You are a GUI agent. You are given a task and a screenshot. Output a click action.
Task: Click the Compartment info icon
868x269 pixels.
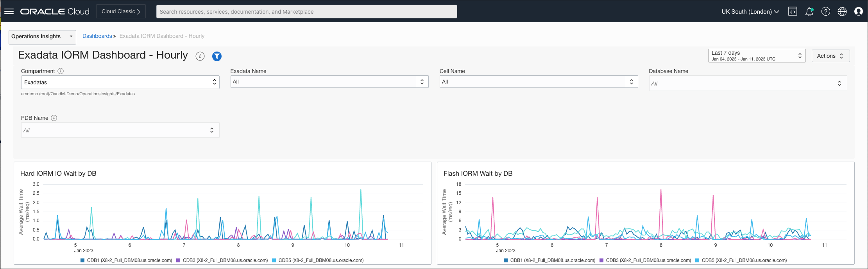(61, 71)
